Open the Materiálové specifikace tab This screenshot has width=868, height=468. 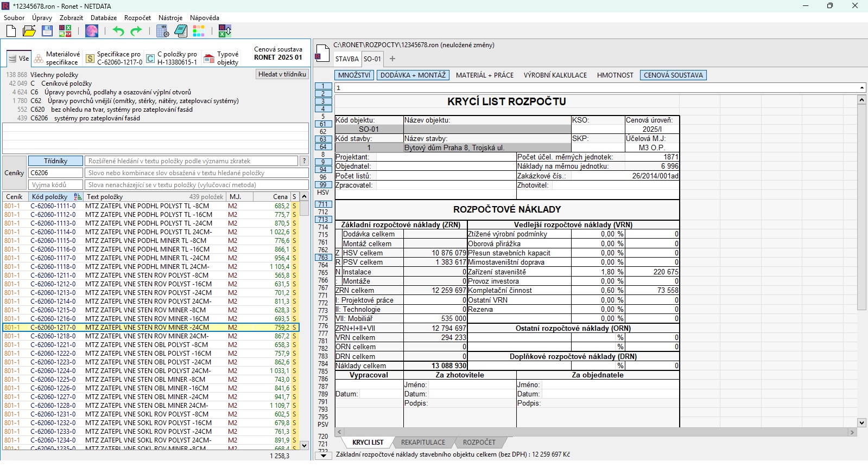click(x=57, y=58)
